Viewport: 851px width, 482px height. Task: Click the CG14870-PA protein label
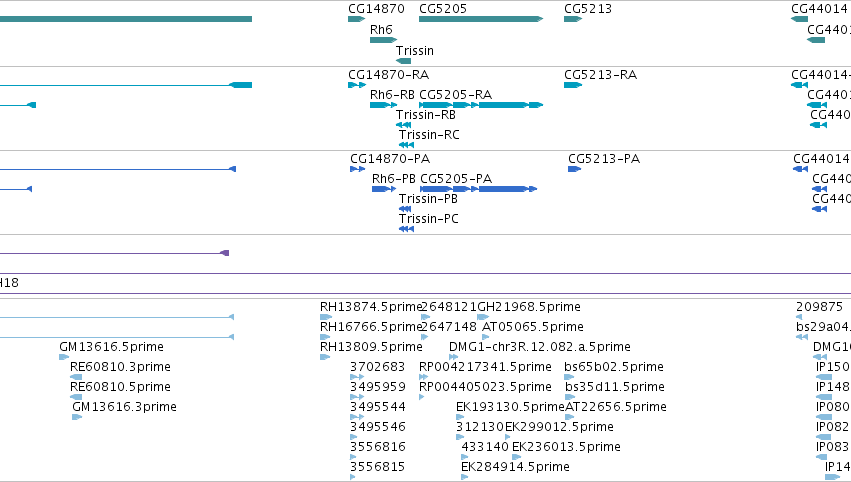coord(390,159)
